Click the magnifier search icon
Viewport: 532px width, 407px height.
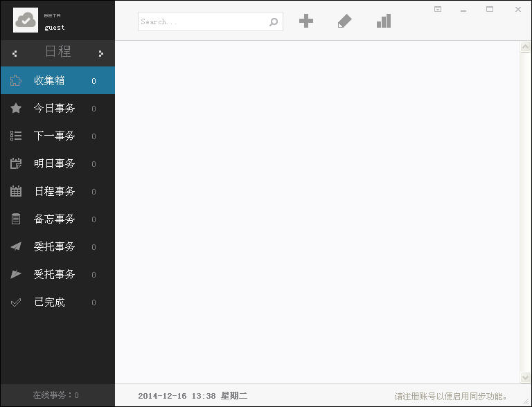[x=274, y=22]
